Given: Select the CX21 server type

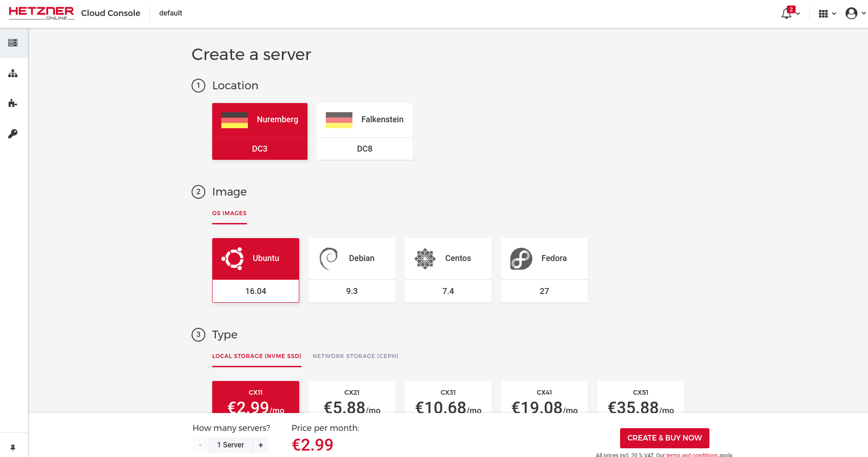Looking at the screenshot, I should coord(352,397).
